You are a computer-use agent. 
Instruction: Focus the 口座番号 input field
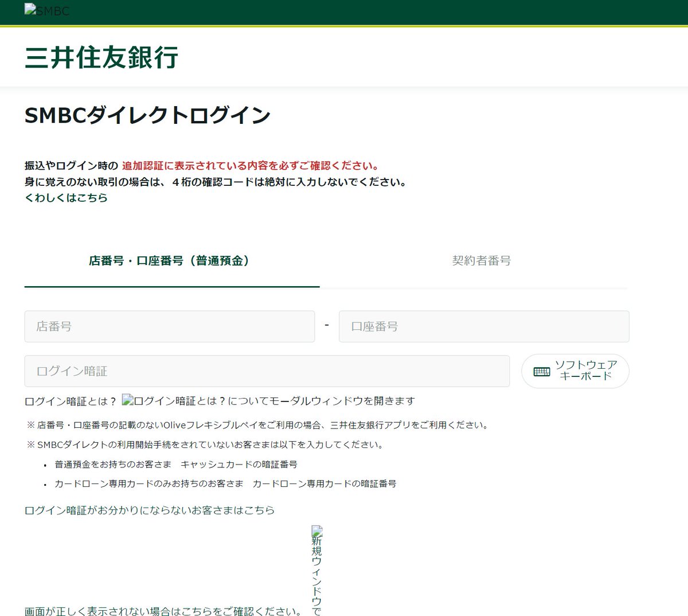(x=484, y=326)
